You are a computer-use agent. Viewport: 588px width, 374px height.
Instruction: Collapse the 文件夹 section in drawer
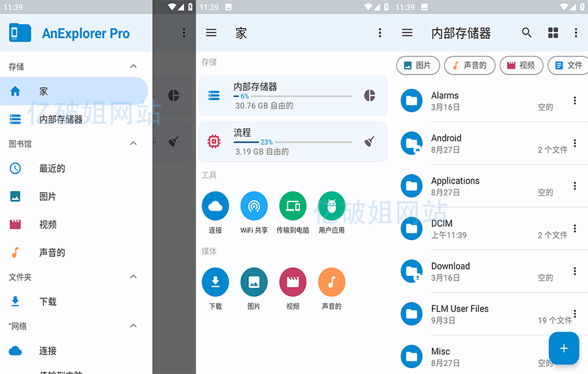pyautogui.click(x=133, y=277)
